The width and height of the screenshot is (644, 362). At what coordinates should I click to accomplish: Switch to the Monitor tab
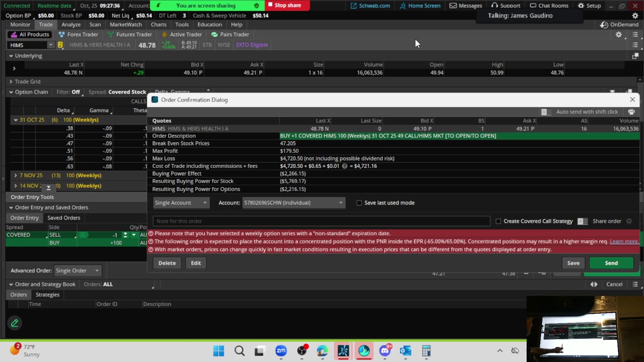point(20,25)
